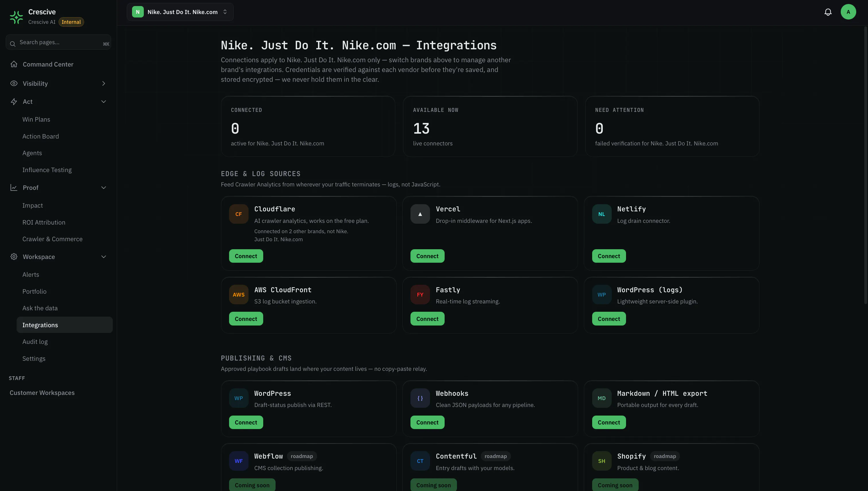Image resolution: width=868 pixels, height=491 pixels.
Task: Click the Command Center home icon
Action: tap(14, 64)
